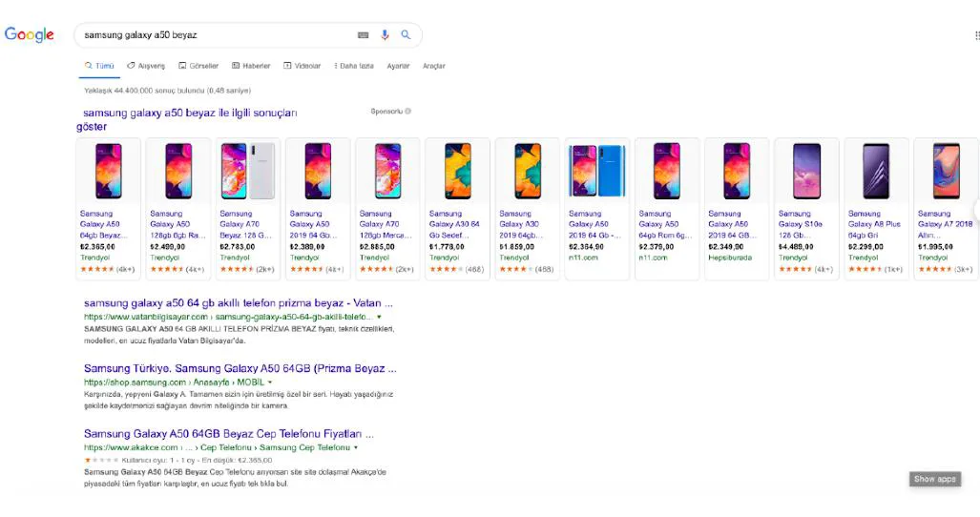Open the Videolar tab
The height and width of the screenshot is (517, 980).
[x=302, y=66]
